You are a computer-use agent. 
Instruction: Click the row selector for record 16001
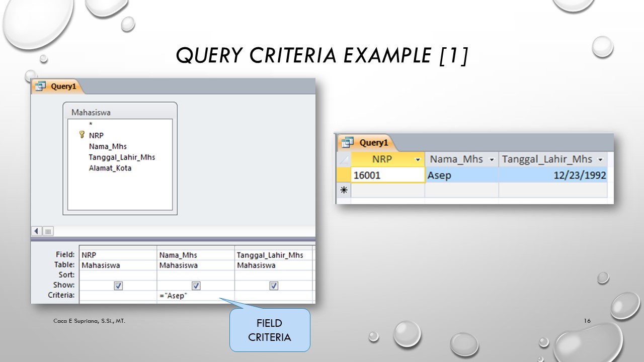coord(344,175)
